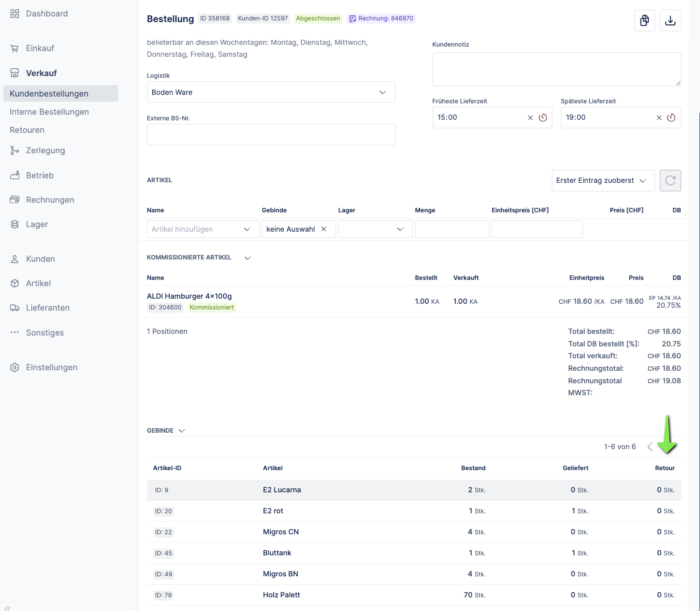Screen dimensions: 700x611
Task: Open the Logistik 'Boden Ware' dropdown
Action: coord(271,93)
